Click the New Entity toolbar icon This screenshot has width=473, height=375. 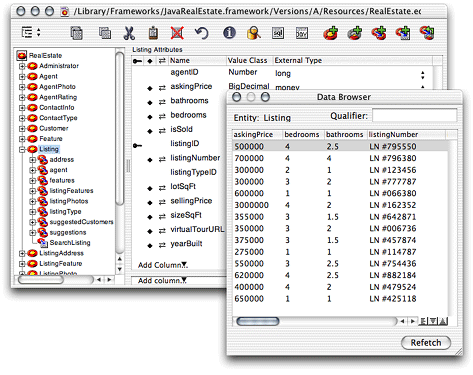click(330, 33)
